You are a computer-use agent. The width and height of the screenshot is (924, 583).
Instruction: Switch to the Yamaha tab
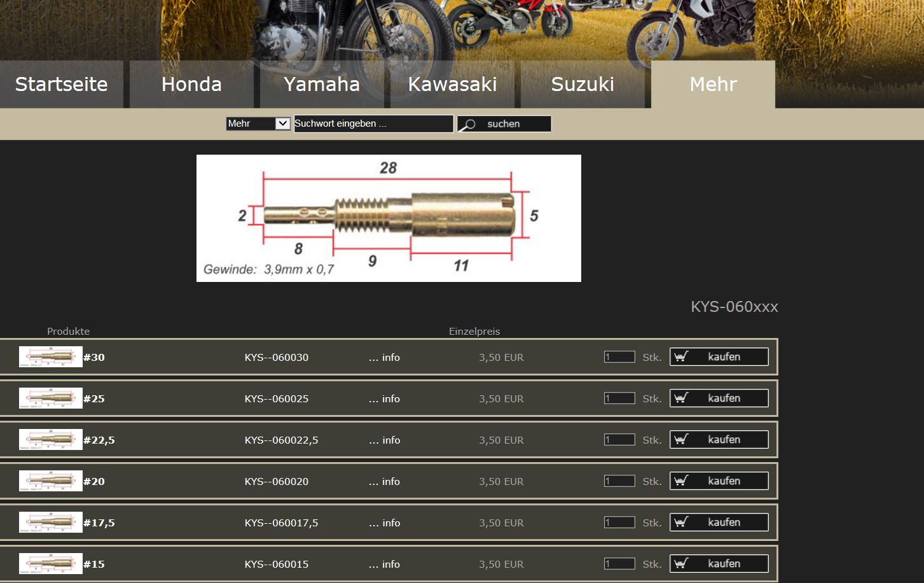(x=322, y=84)
